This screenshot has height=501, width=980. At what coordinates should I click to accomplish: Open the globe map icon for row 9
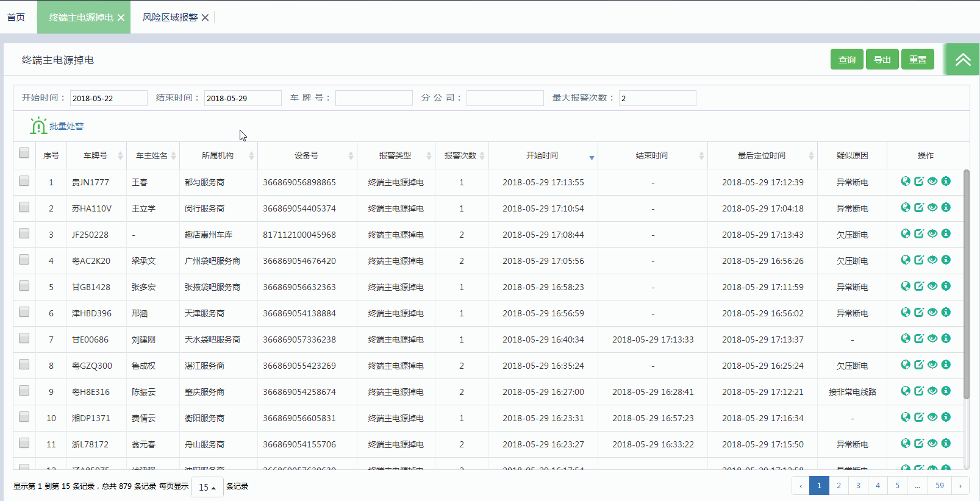906,391
